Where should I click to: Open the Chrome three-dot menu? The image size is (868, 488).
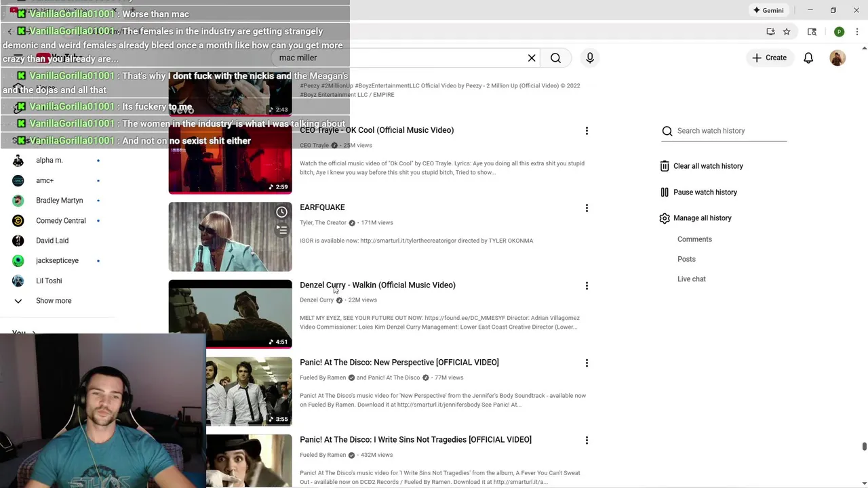(857, 32)
